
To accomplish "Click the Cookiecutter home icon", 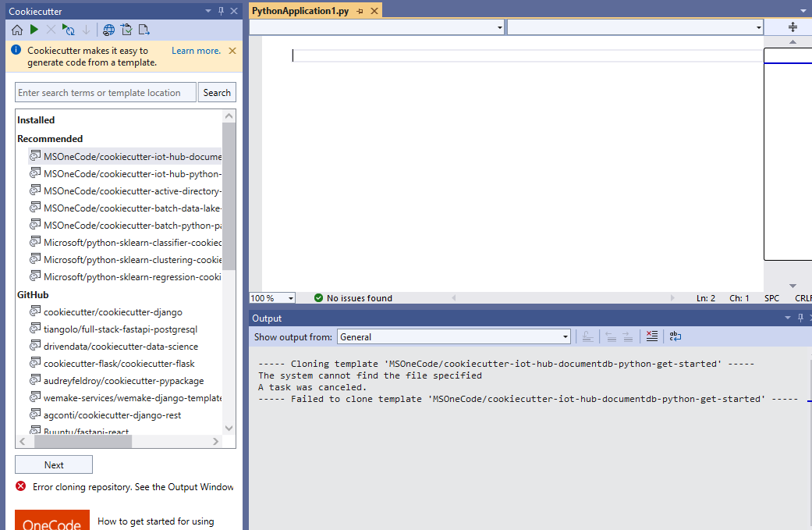I will (16, 29).
